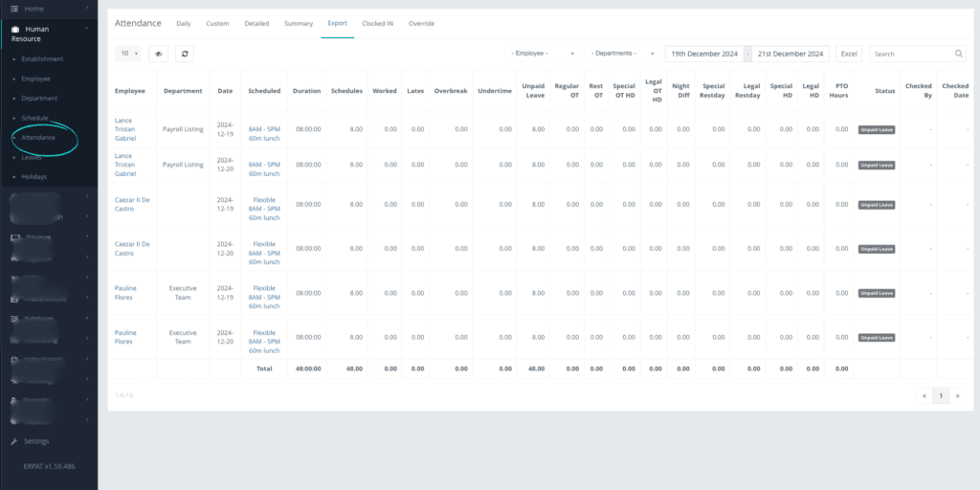Open Caezar II De Castro's 2024-12-19 record
The height and width of the screenshot is (490, 980).
pos(132,205)
